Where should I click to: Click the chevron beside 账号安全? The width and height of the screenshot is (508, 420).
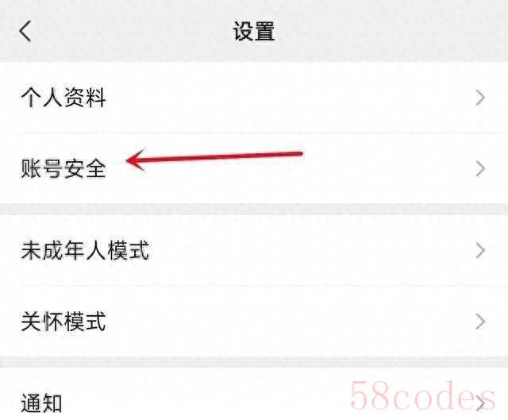[x=480, y=169]
